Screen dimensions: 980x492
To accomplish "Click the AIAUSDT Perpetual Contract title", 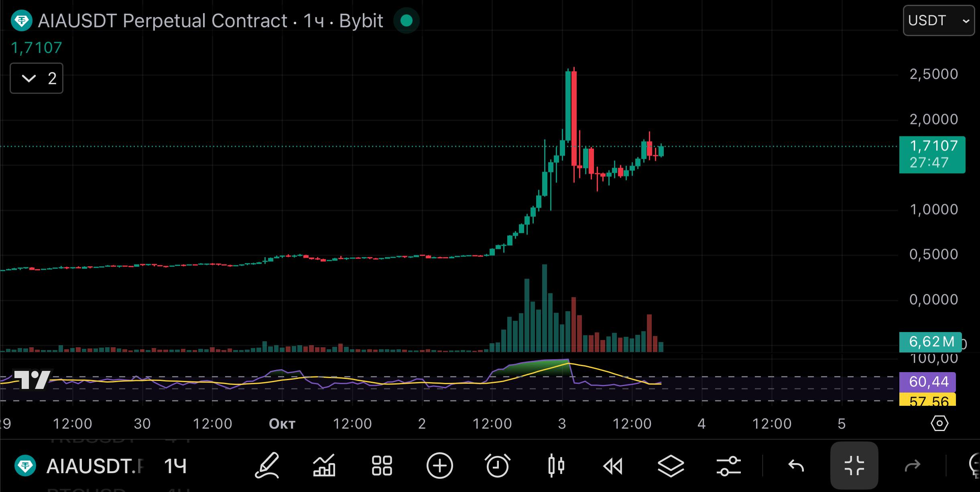I will click(x=163, y=21).
